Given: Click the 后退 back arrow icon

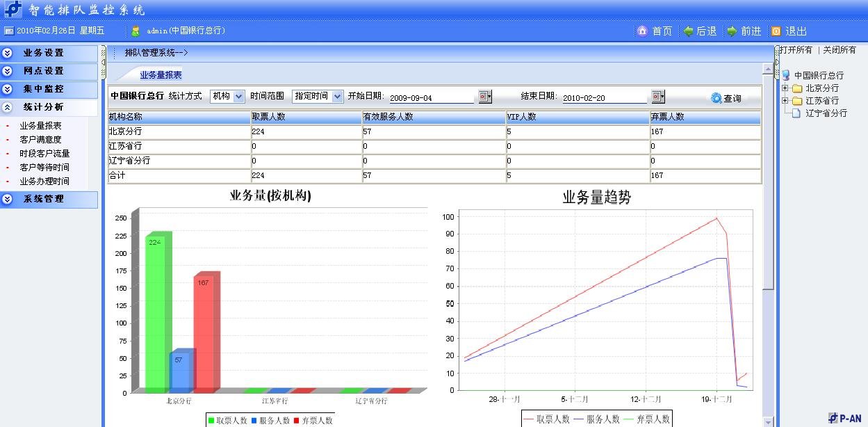Looking at the screenshot, I should (x=688, y=31).
